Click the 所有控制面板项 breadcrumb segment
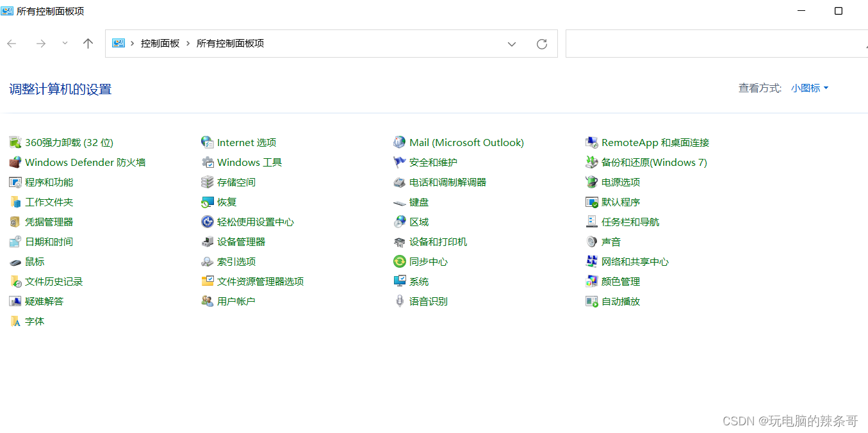Image resolution: width=868 pixels, height=433 pixels. click(230, 44)
